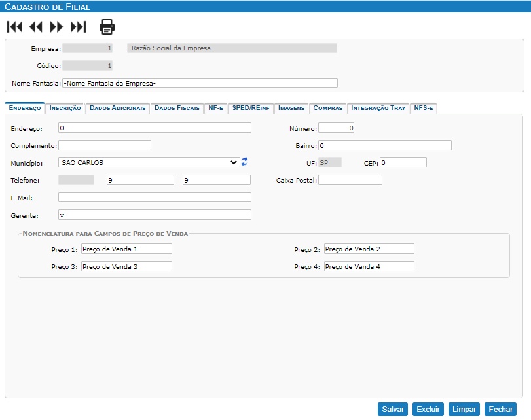Go to the previous record
The height and width of the screenshot is (420, 531).
point(35,27)
